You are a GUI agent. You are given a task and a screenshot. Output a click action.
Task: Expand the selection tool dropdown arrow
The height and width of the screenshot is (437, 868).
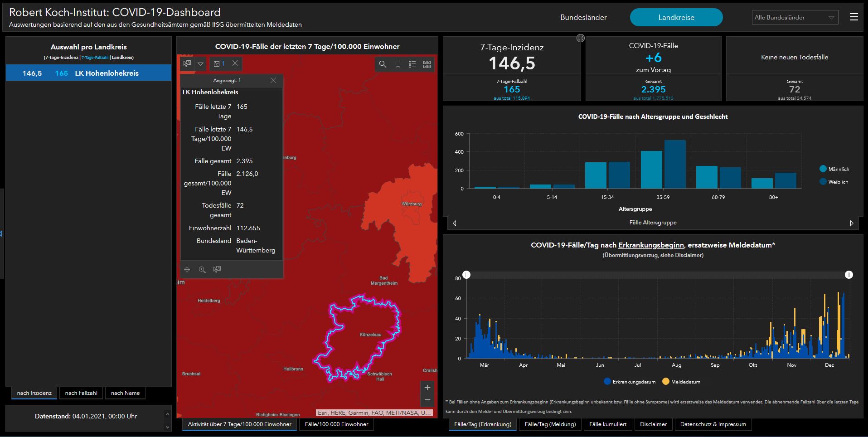pos(200,64)
